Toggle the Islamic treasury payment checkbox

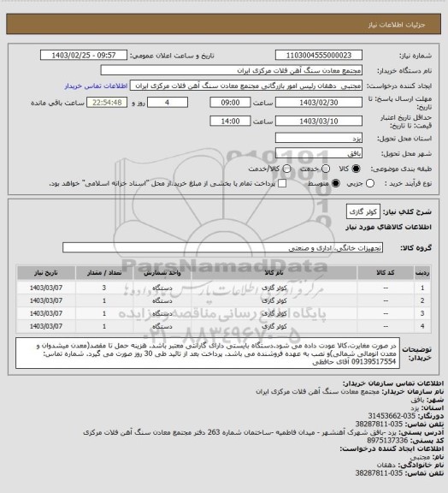(x=282, y=183)
